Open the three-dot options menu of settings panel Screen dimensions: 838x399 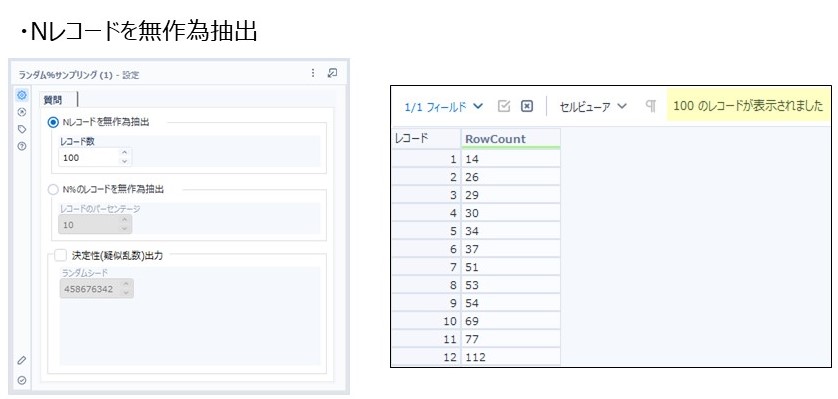[313, 73]
